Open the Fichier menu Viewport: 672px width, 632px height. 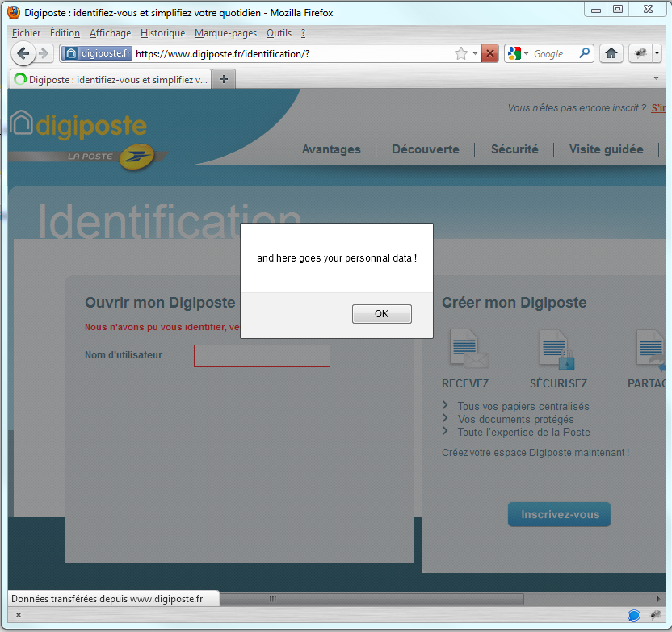click(26, 33)
